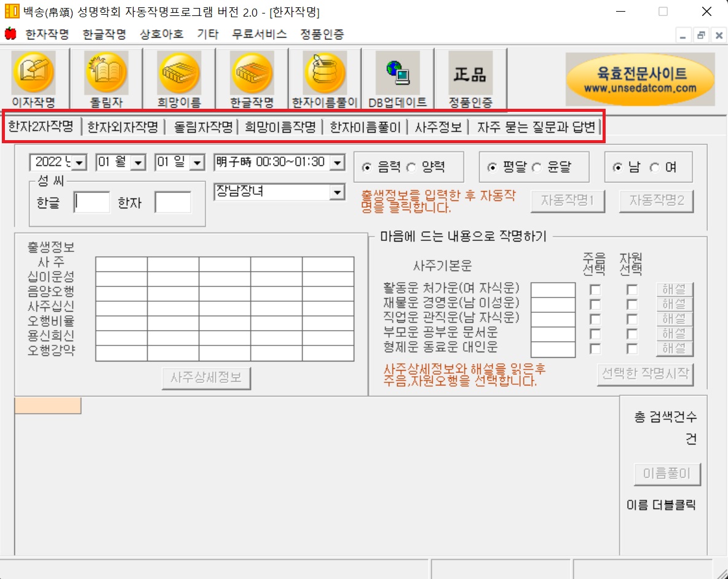
Task: Check 자원선택 box for 활동운 row
Action: click(x=632, y=290)
